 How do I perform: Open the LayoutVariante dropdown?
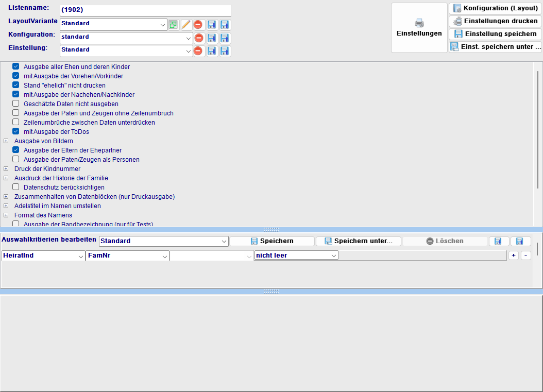pyautogui.click(x=163, y=25)
